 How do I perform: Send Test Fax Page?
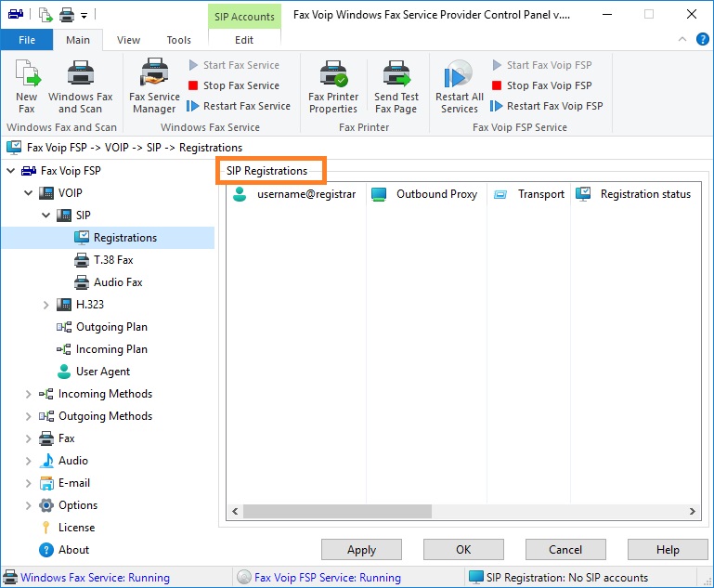[x=396, y=86]
